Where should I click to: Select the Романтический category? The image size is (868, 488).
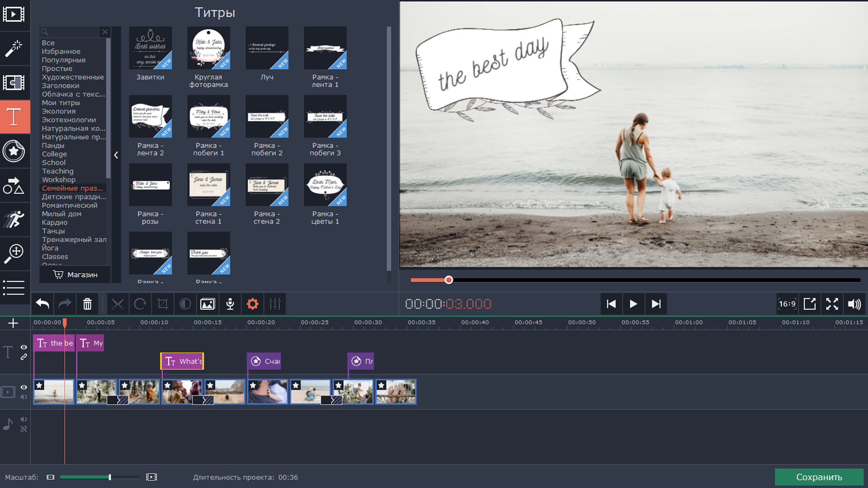point(70,205)
